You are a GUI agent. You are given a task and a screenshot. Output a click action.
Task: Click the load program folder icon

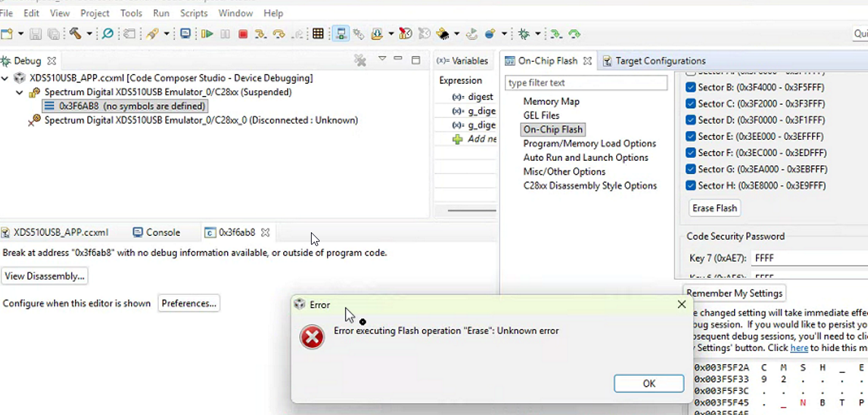[x=377, y=34]
